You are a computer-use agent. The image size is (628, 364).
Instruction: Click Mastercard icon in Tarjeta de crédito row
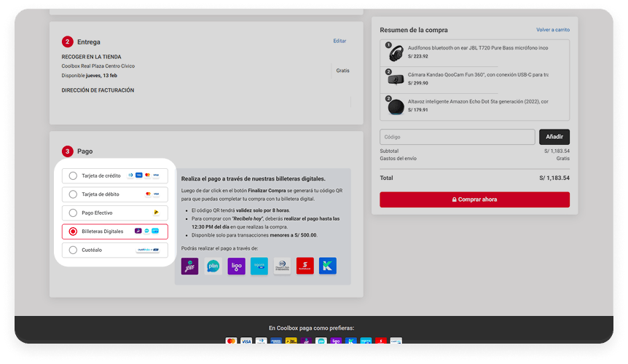point(147,175)
